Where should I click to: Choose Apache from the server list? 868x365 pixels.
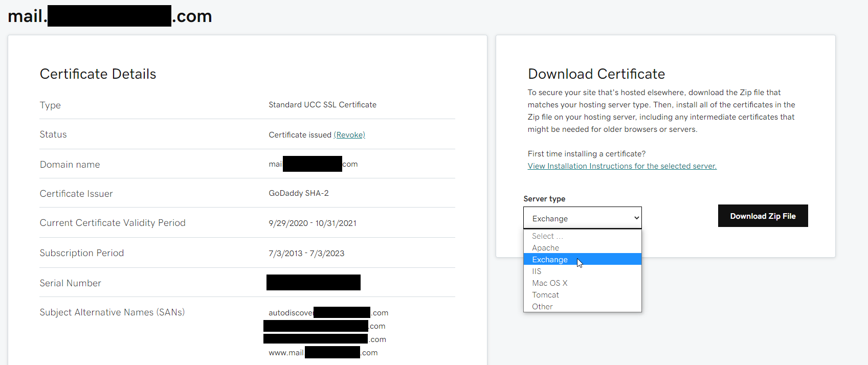pos(582,248)
